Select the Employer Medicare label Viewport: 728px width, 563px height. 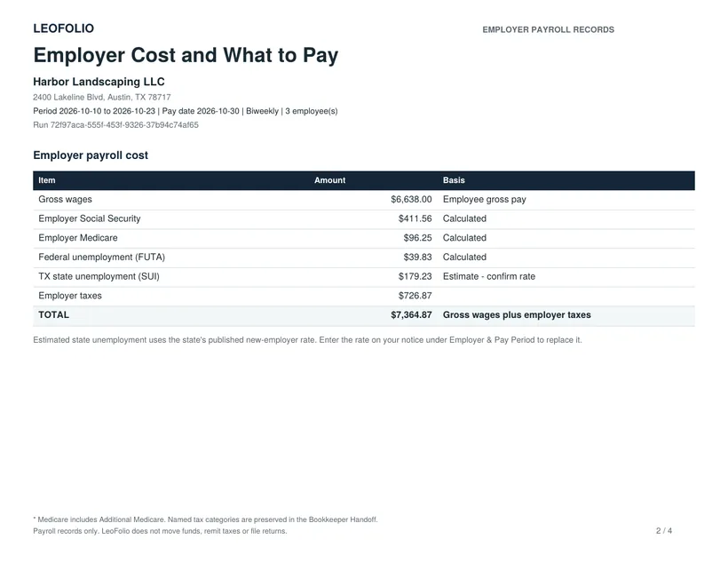point(78,238)
